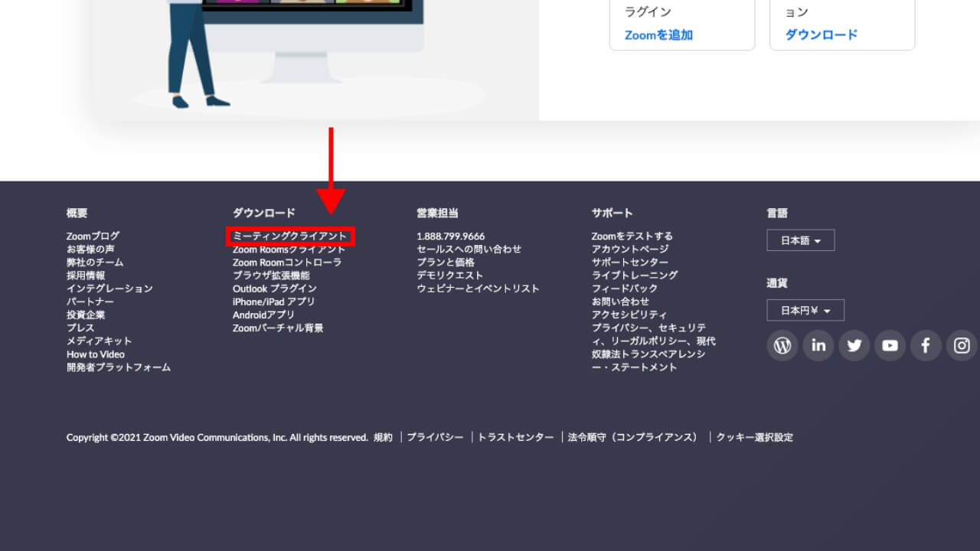The width and height of the screenshot is (980, 551).
Task: Open the 日本語 language dropdown
Action: [x=801, y=240]
